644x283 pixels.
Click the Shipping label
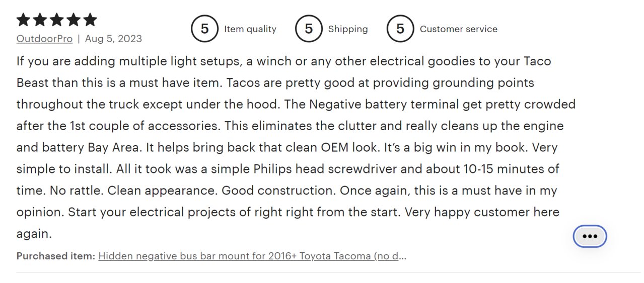[348, 29]
